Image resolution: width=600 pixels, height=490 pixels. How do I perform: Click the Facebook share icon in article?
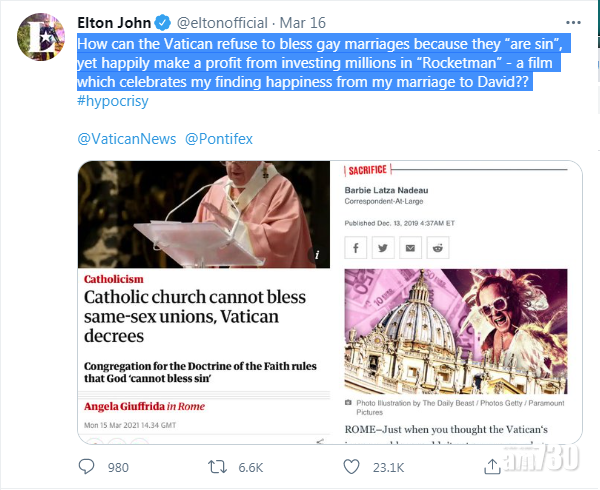pos(355,246)
